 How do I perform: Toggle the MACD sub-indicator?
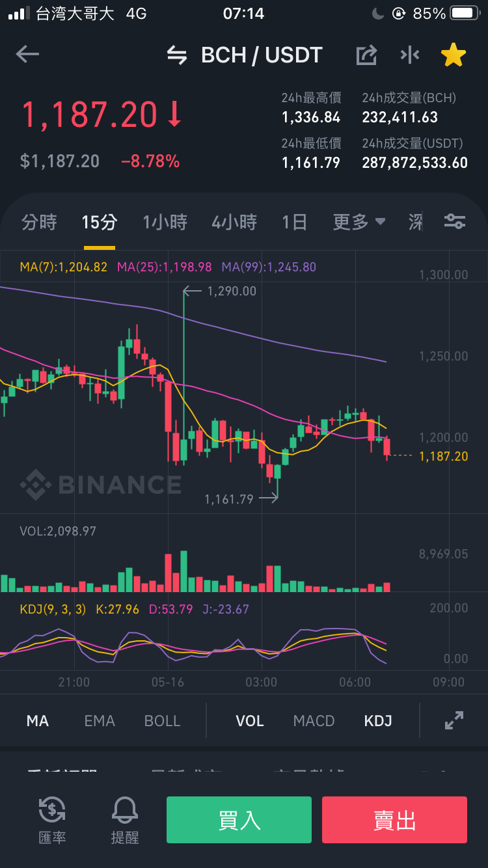[314, 721]
